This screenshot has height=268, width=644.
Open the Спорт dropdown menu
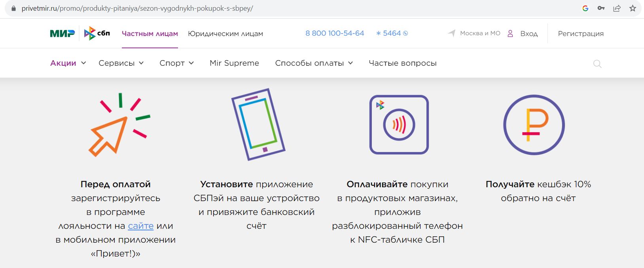coord(176,63)
